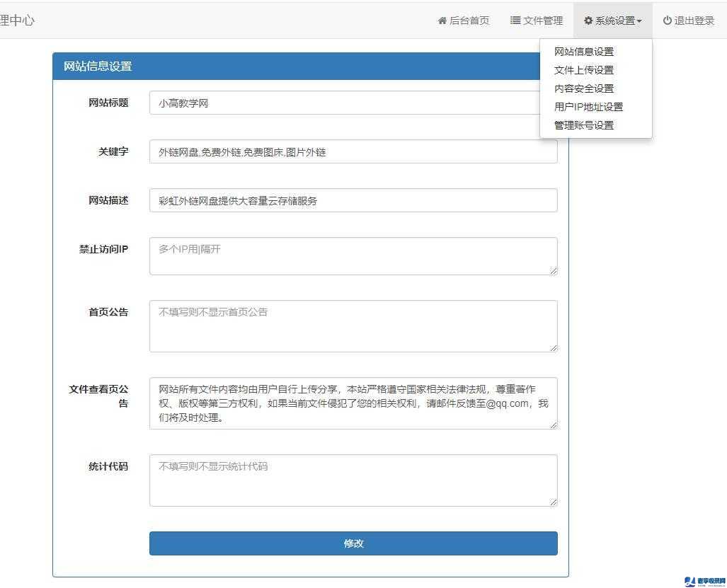
Task: Expand the 系统设置 dropdown caret
Action: pos(641,21)
